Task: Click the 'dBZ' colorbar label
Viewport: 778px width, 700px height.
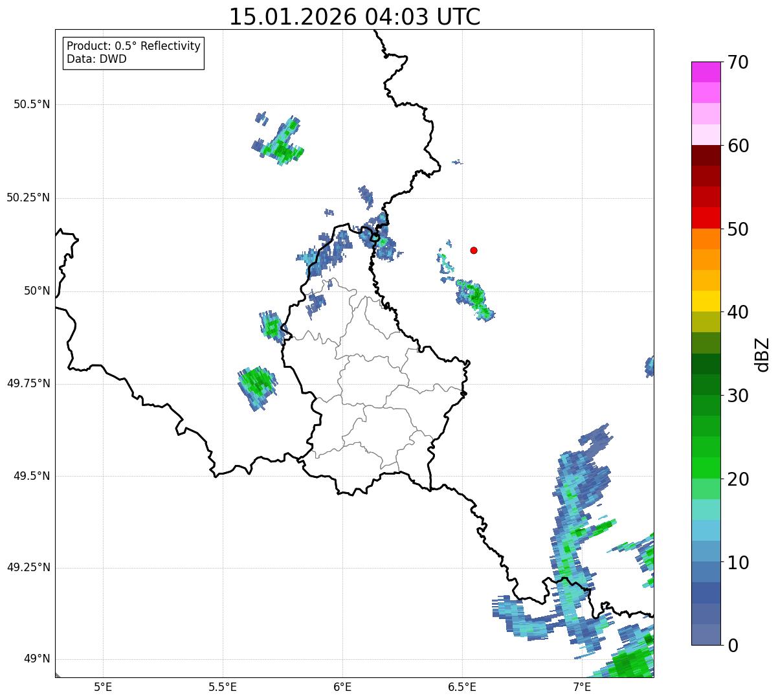Action: (x=763, y=354)
